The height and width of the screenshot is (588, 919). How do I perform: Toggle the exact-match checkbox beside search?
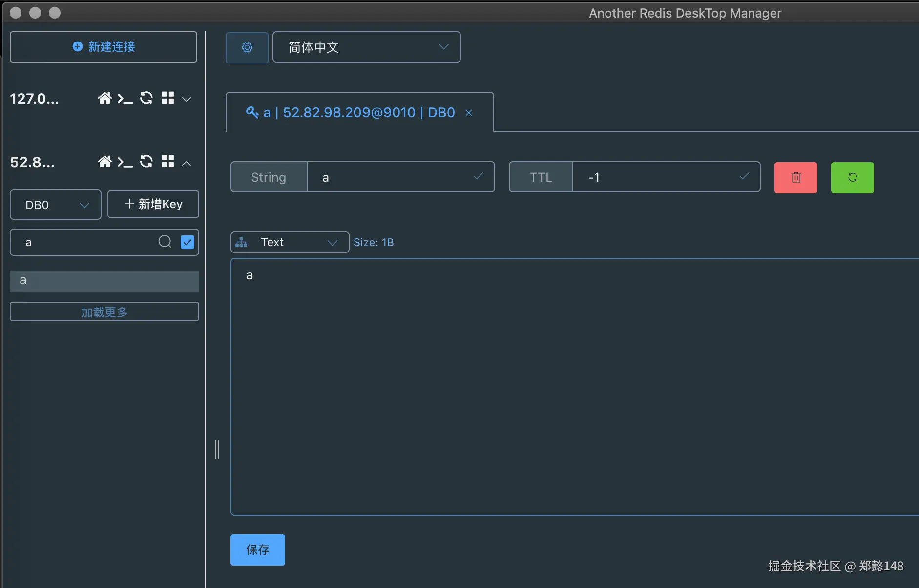coord(188,242)
